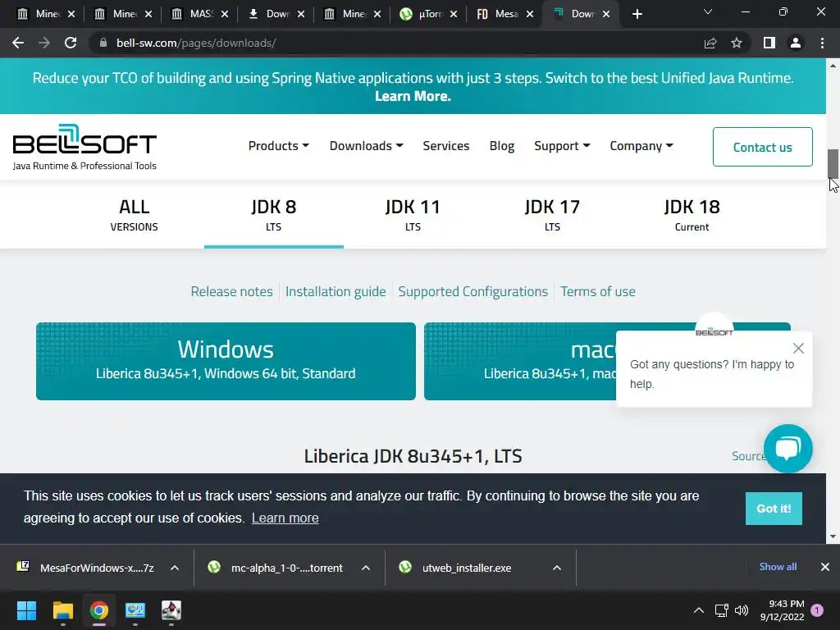Go back to the previous page

click(x=18, y=43)
